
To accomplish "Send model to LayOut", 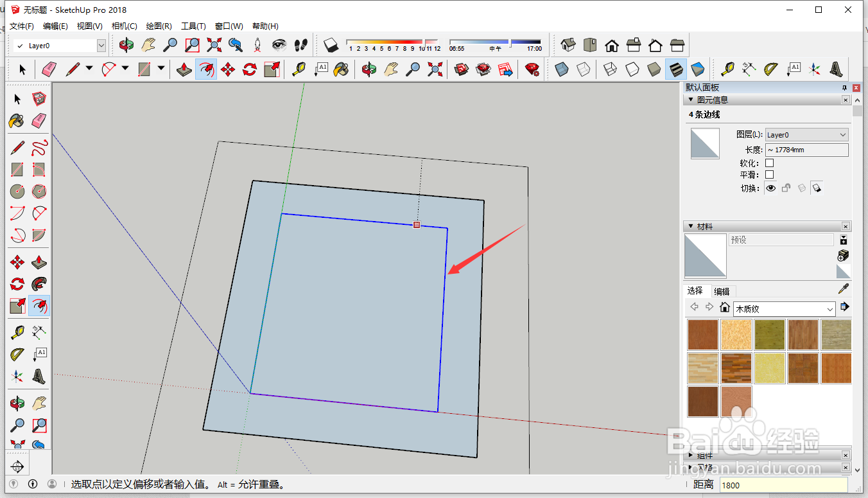I will (505, 69).
